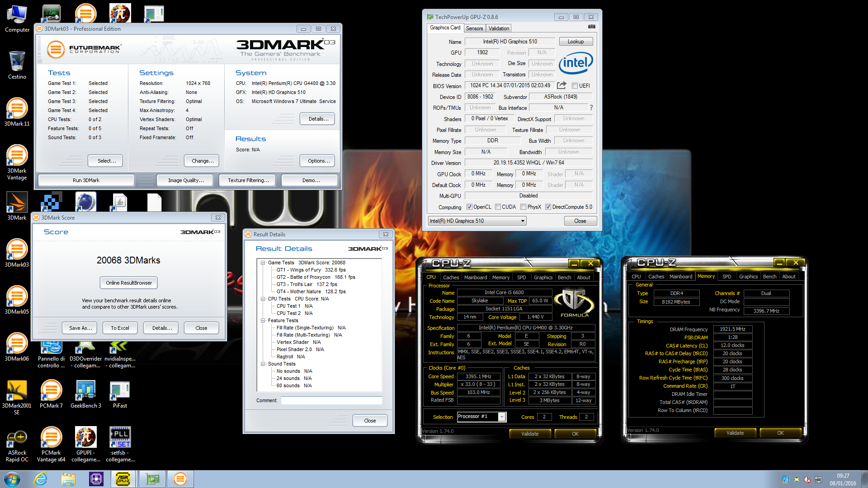This screenshot has width=868, height=488.
Task: Switch to 3DMark03 taskbar button
Action: click(x=180, y=479)
